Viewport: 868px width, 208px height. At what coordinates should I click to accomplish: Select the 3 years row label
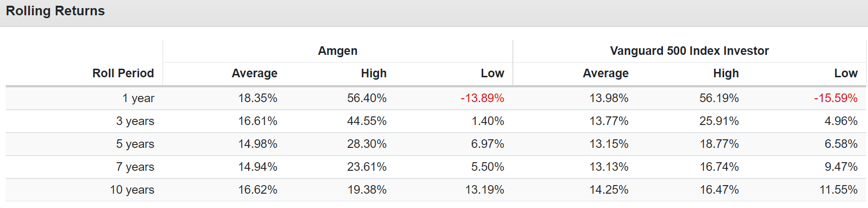(135, 121)
